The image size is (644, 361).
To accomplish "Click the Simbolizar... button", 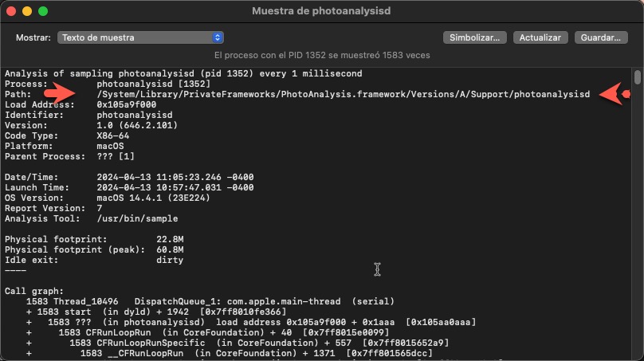I will [474, 37].
